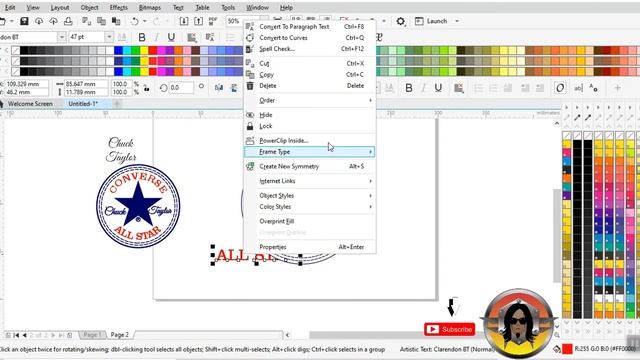
Task: Choose Properties from the context menu
Action: pos(310,247)
